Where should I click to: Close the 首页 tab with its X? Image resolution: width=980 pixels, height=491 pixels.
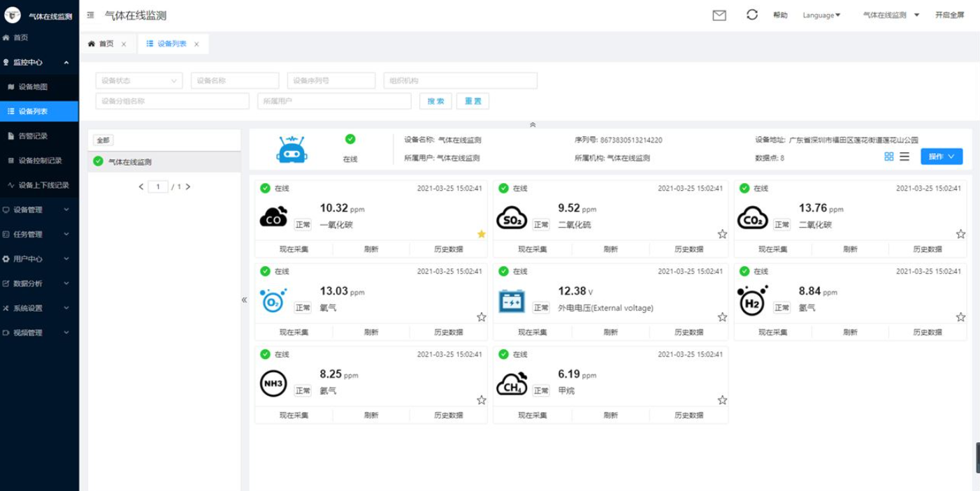click(124, 44)
